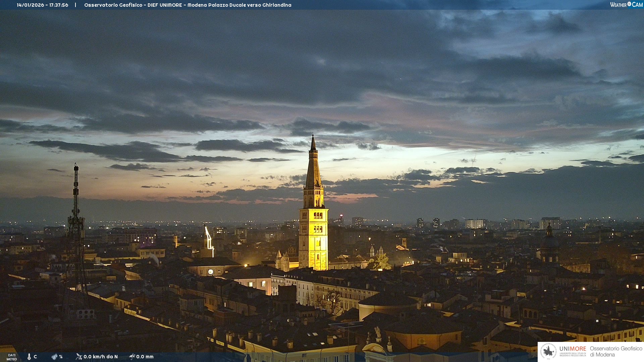Image resolution: width=644 pixels, height=362 pixels.
Task: Click the illuminated clock face on building
Action: point(210,272)
